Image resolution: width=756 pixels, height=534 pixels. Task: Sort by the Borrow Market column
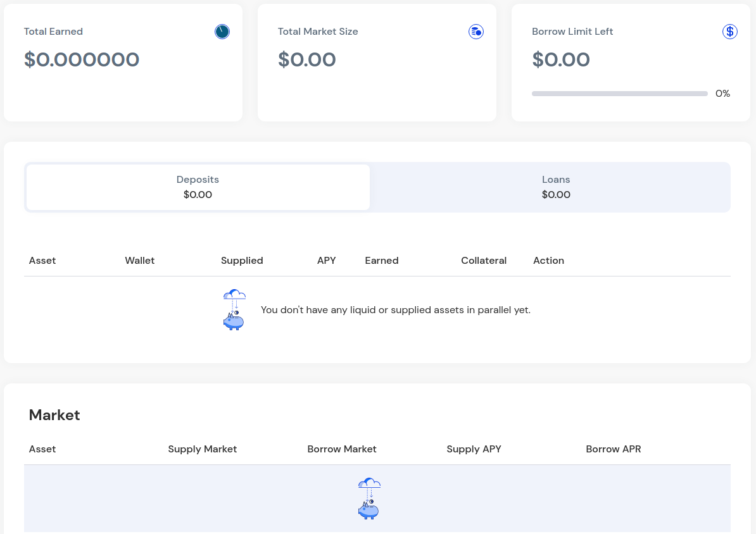tap(342, 449)
